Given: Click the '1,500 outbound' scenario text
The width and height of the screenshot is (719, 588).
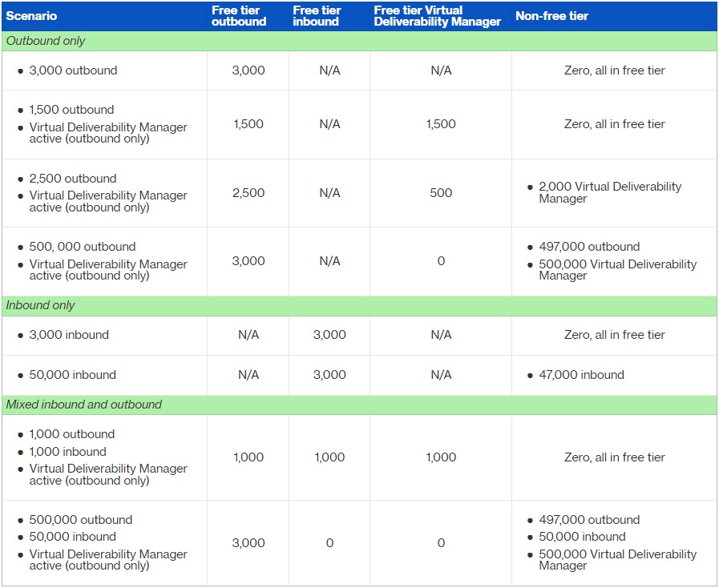Looking at the screenshot, I should [71, 110].
